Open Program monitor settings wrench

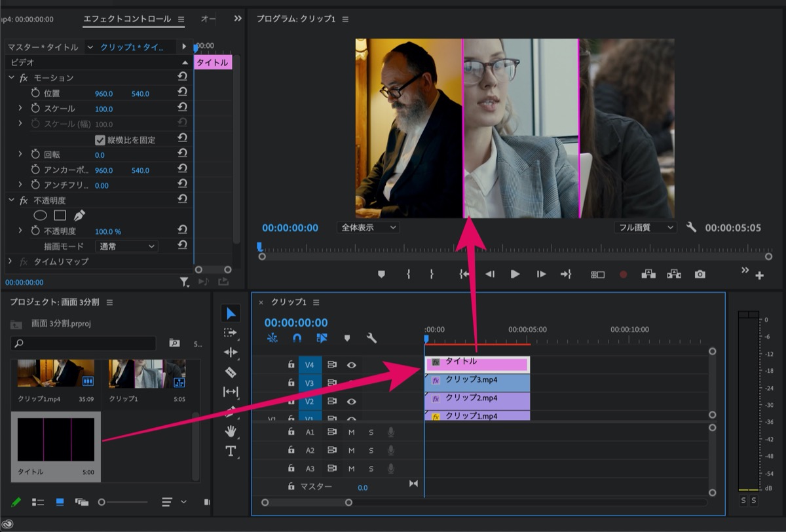pyautogui.click(x=691, y=227)
